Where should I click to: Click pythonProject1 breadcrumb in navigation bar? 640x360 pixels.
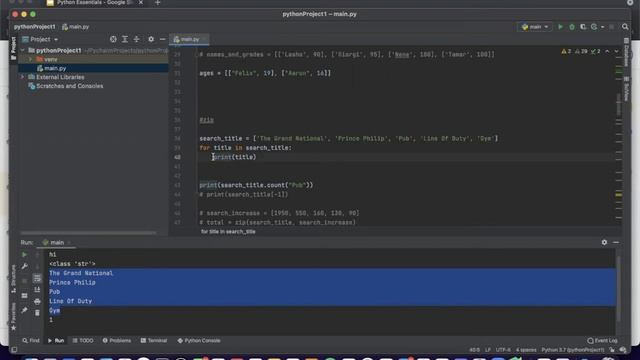(x=34, y=27)
